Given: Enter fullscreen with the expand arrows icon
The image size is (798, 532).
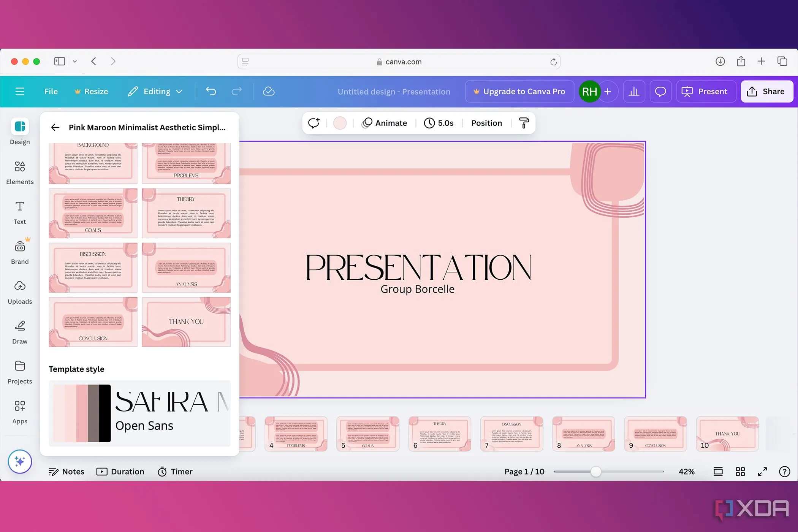Looking at the screenshot, I should pyautogui.click(x=762, y=472).
